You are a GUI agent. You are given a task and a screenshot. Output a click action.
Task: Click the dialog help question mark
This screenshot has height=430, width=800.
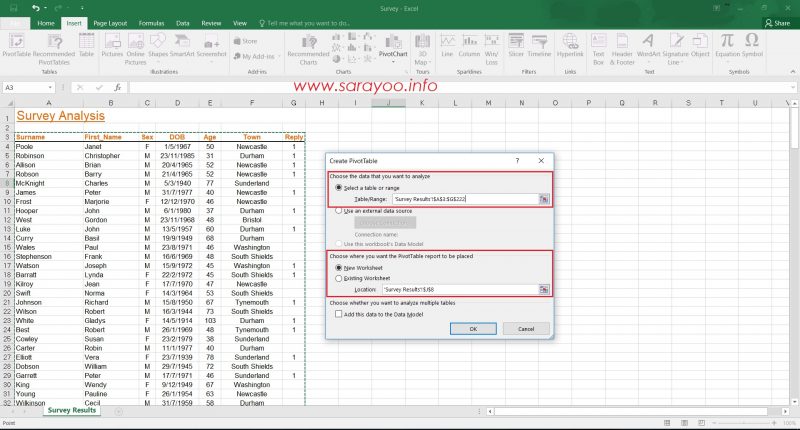tap(517, 161)
